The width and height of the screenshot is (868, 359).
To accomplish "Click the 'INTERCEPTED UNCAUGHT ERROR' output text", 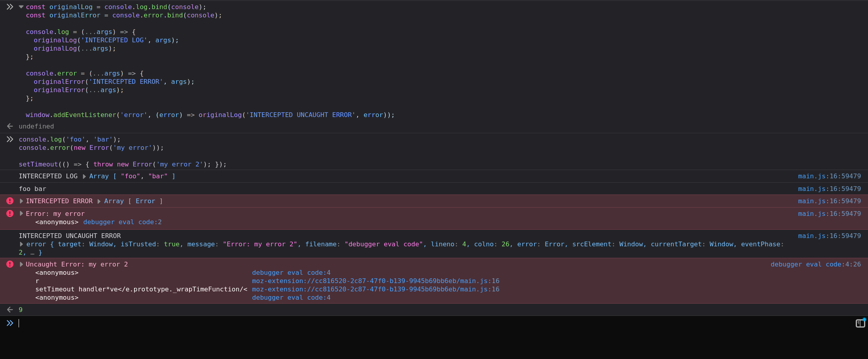I will pyautogui.click(x=70, y=236).
